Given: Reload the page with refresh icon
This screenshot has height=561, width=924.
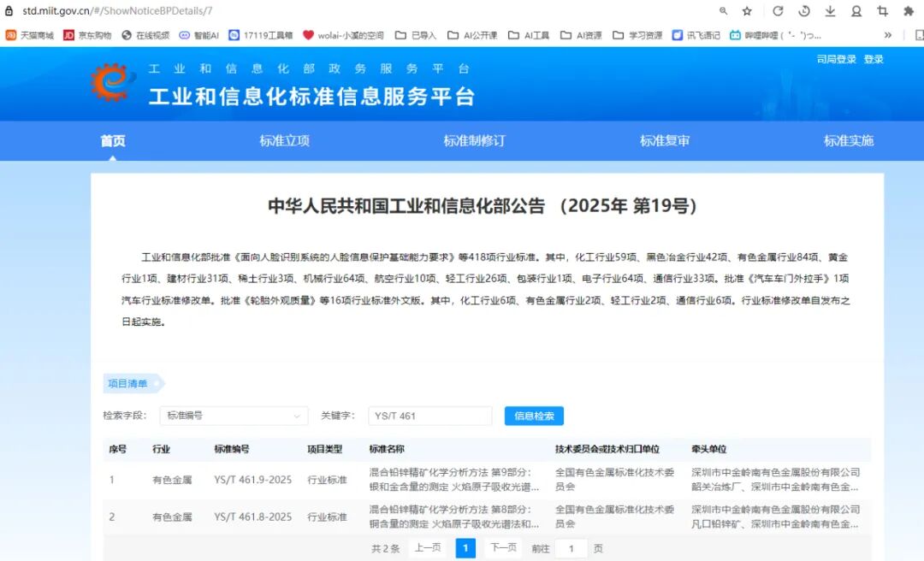Looking at the screenshot, I should click(x=778, y=11).
